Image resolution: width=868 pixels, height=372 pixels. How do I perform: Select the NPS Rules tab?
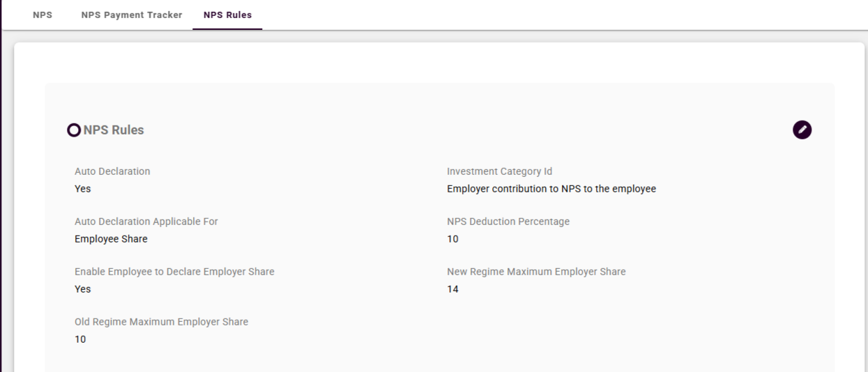[227, 15]
